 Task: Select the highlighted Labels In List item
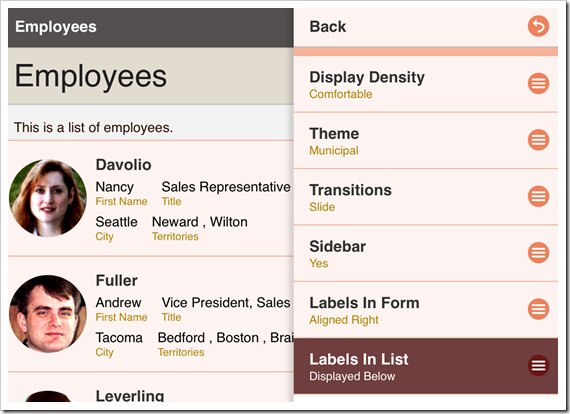click(x=426, y=366)
